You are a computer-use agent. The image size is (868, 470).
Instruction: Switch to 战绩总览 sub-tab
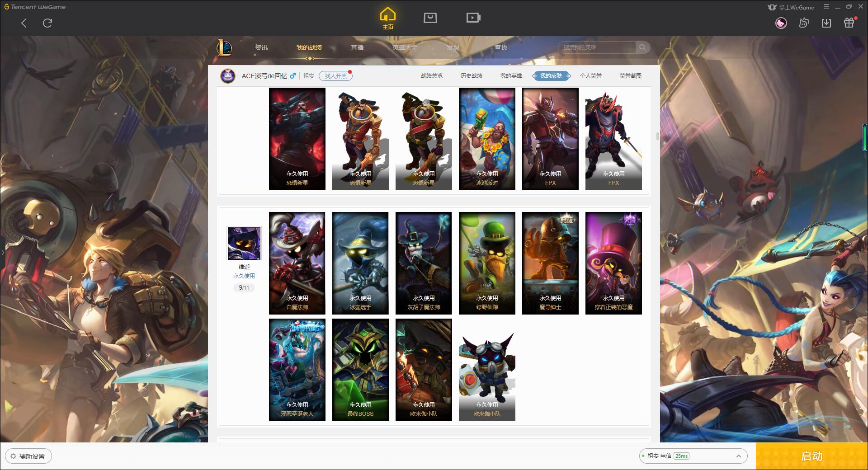pos(432,76)
